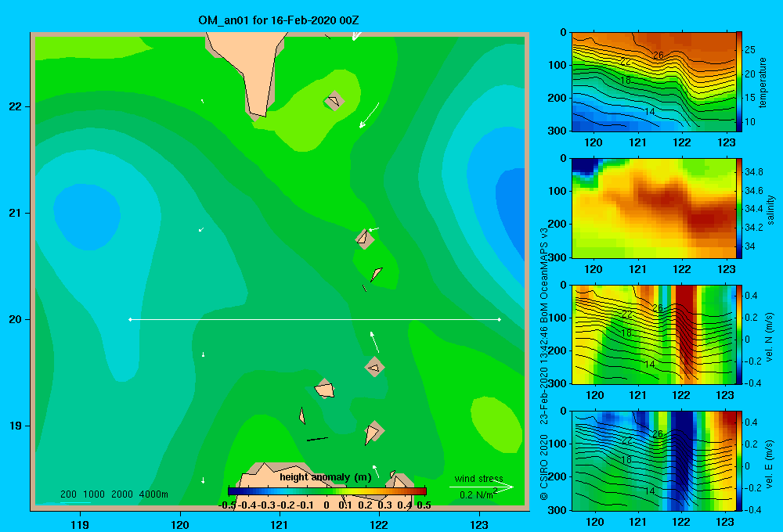
Task: Click the main map's longitude 123 tick label
Action: (479, 524)
